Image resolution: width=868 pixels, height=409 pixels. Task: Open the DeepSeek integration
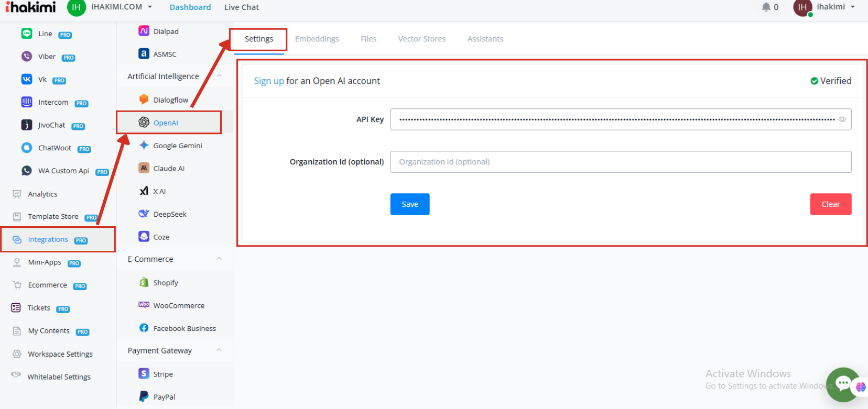[169, 214]
